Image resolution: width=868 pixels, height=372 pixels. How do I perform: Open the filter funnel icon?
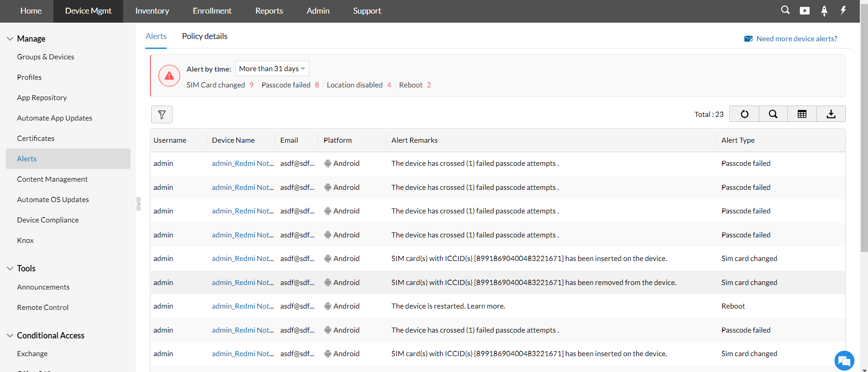click(162, 115)
